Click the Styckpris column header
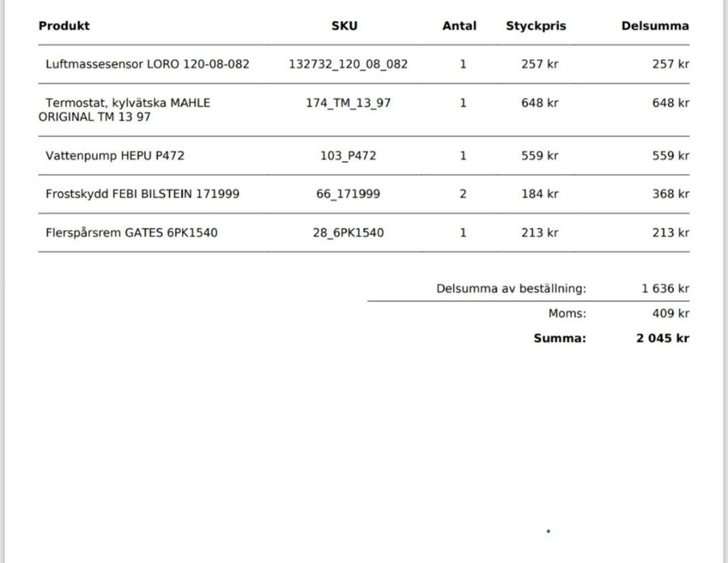728x563 pixels. (x=535, y=26)
